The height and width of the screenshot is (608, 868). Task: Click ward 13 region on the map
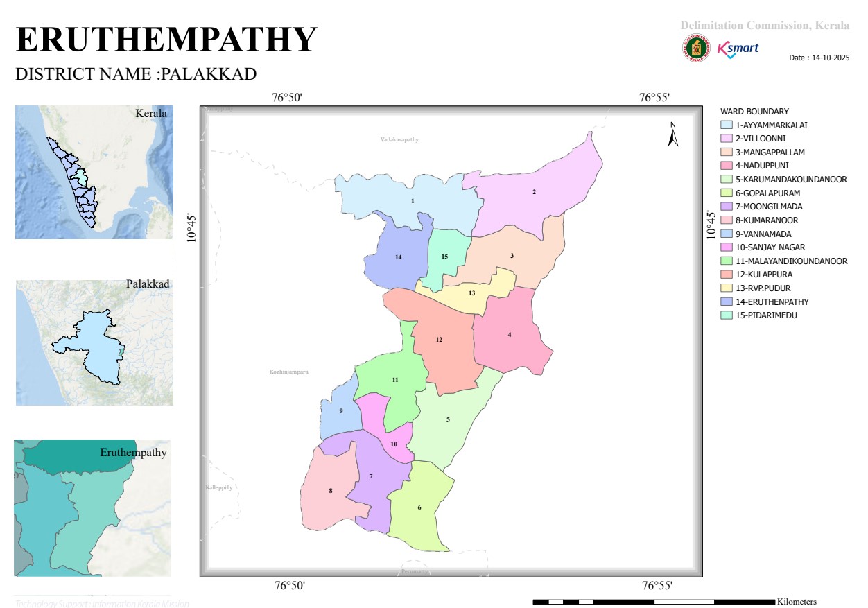[x=471, y=293]
